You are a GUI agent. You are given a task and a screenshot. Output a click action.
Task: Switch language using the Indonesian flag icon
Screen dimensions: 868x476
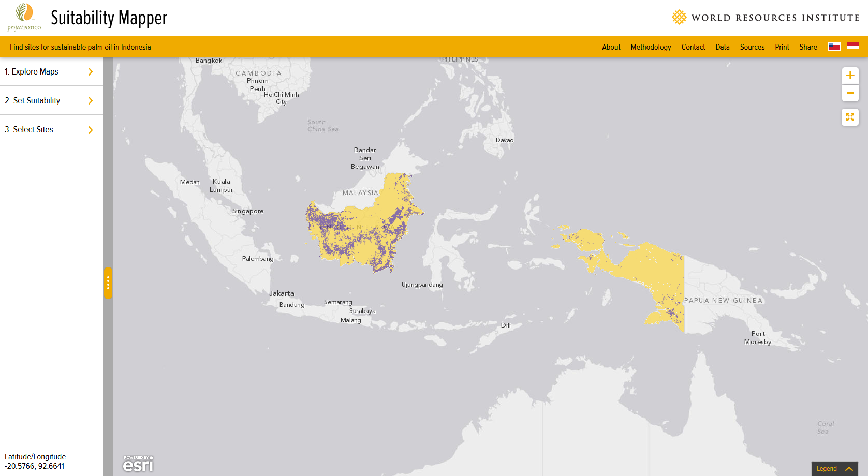click(x=853, y=47)
